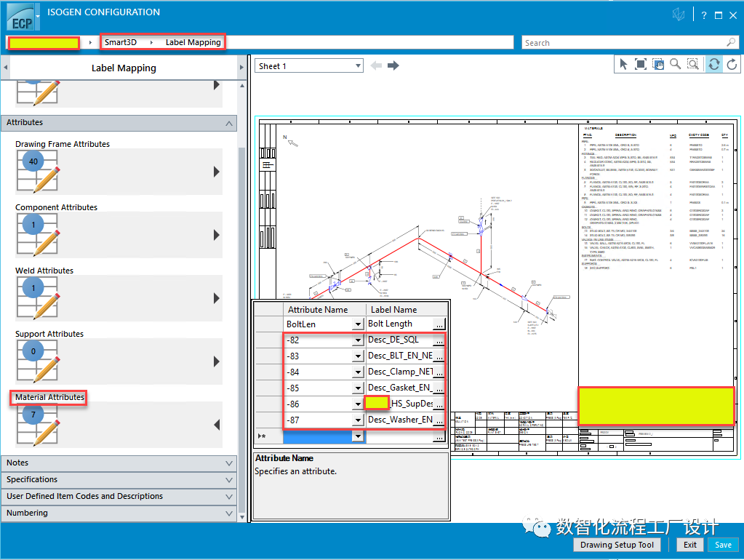Screen dimensions: 744x560
Task: Expand Drawing Frame Attributes with right arrow
Action: (217, 172)
